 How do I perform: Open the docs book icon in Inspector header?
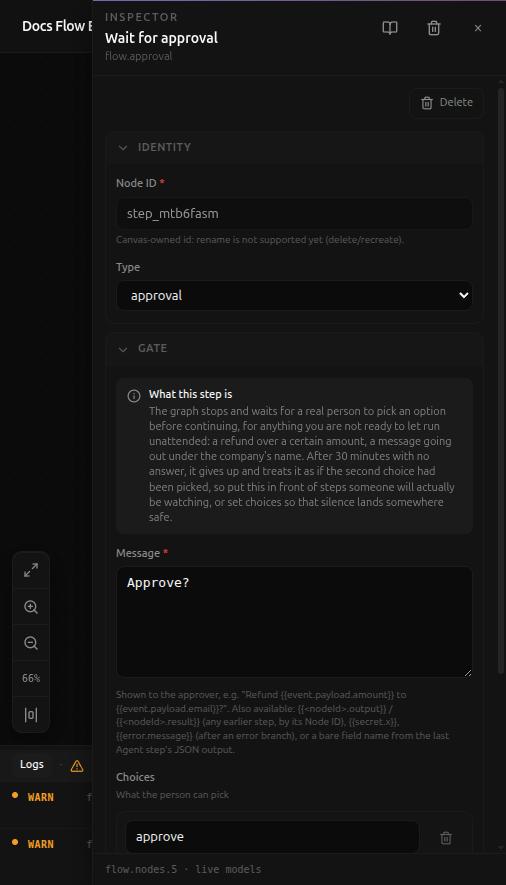coord(390,28)
